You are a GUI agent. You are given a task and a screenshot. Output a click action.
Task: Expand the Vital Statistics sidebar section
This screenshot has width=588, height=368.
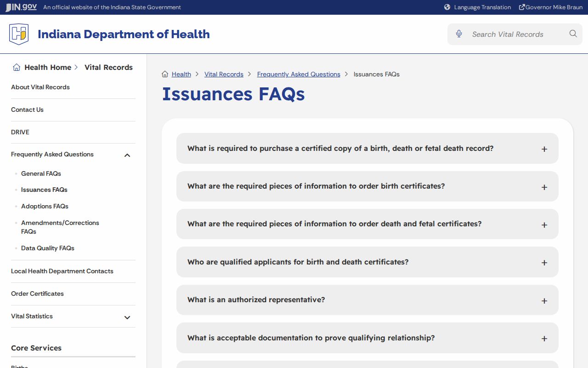coord(127,317)
